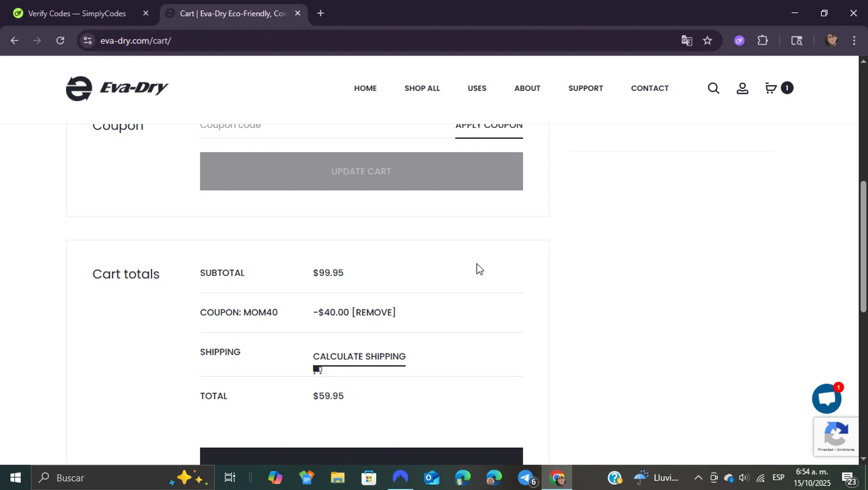Open File Explorer from the taskbar
Viewport: 868px width, 490px height.
[x=337, y=478]
